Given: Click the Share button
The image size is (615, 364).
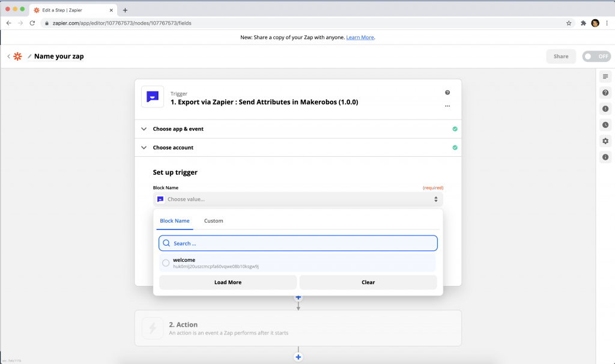Looking at the screenshot, I should click(561, 56).
